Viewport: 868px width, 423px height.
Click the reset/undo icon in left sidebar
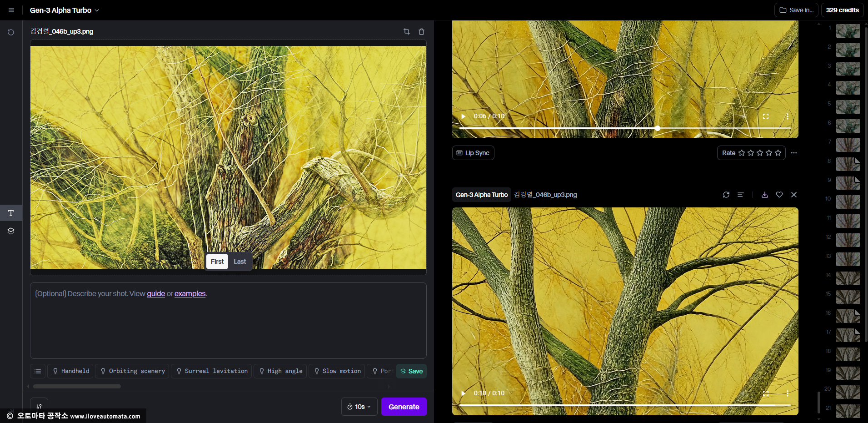click(x=11, y=32)
